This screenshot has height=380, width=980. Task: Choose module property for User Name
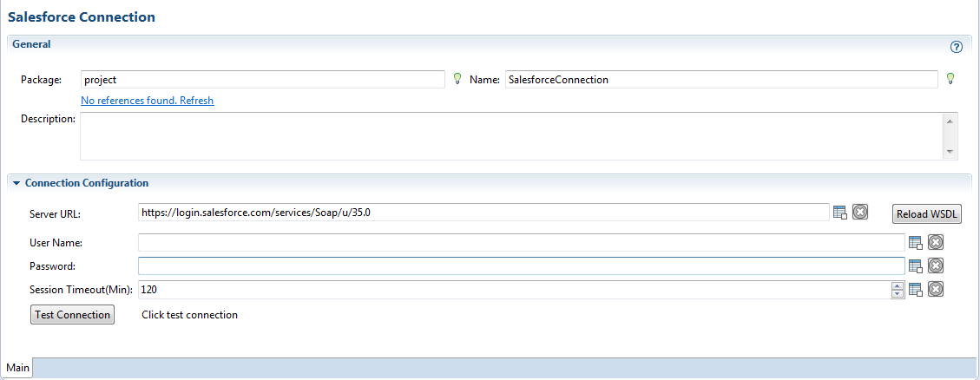(x=915, y=243)
